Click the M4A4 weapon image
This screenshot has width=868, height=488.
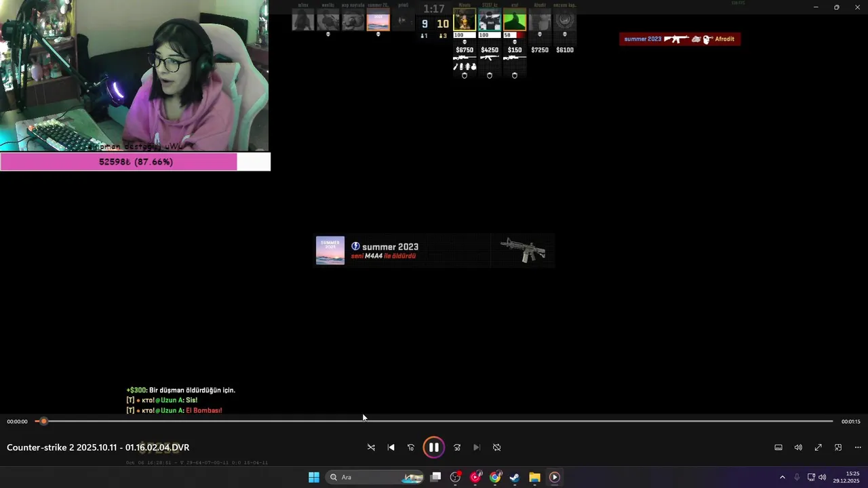pos(523,250)
